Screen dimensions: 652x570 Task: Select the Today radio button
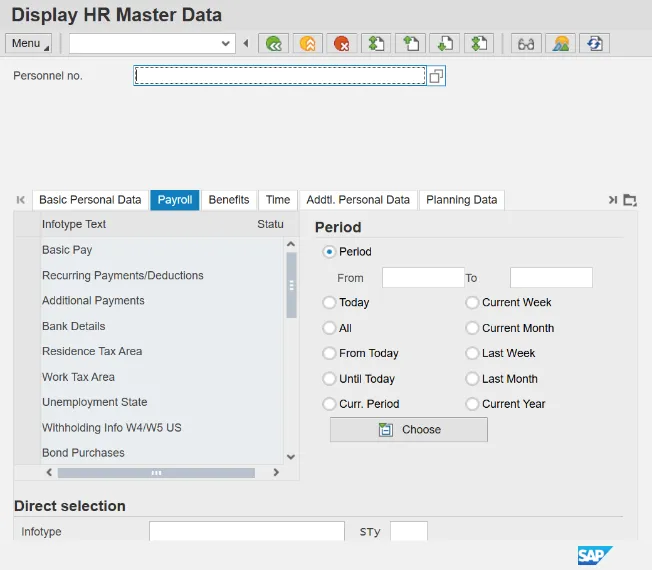(329, 302)
